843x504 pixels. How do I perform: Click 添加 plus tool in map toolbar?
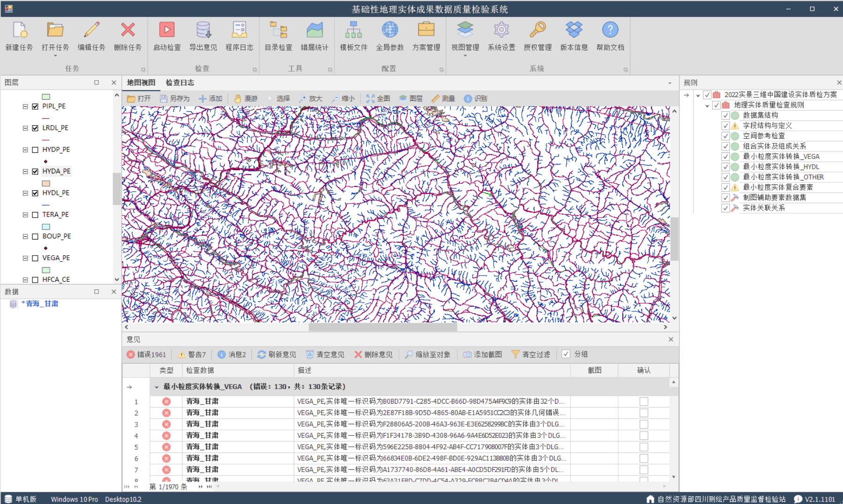tap(210, 98)
